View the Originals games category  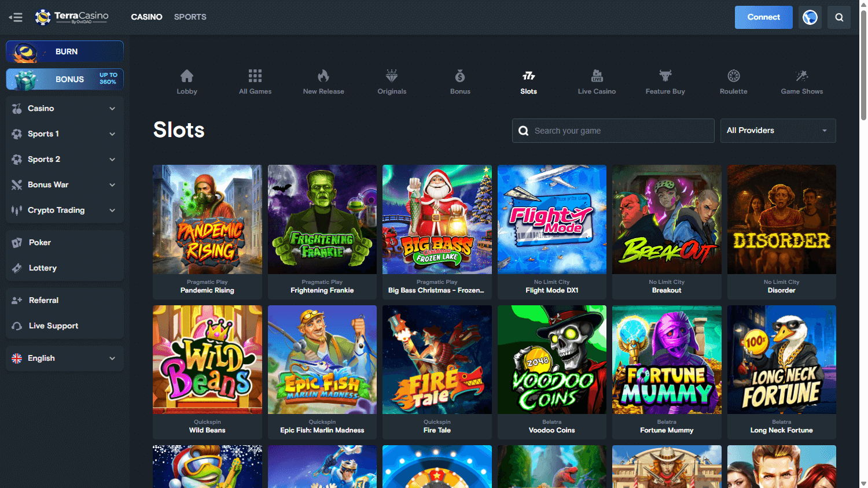coord(391,81)
